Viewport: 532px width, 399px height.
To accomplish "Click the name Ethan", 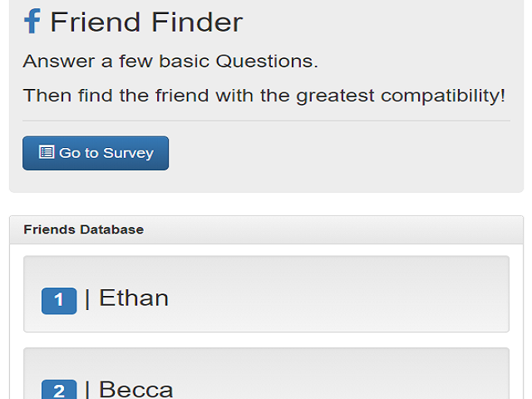I will coord(134,298).
